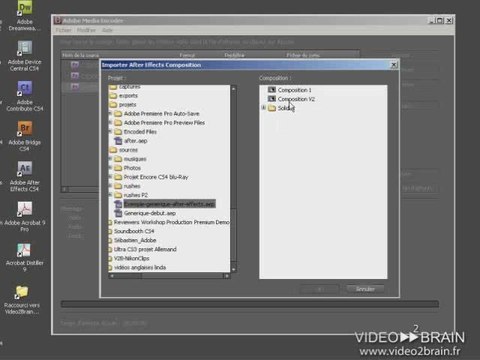
Task: Select the exports folder
Action: click(128, 96)
